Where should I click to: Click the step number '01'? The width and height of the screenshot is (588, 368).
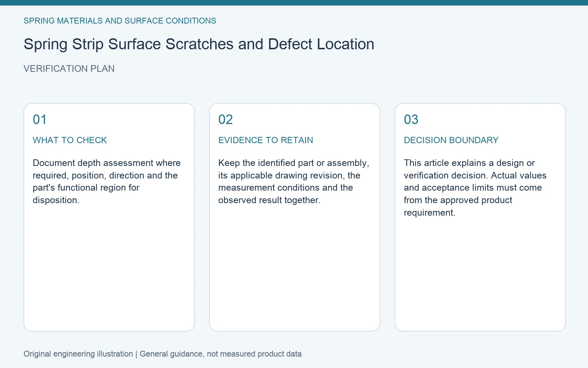(x=40, y=120)
